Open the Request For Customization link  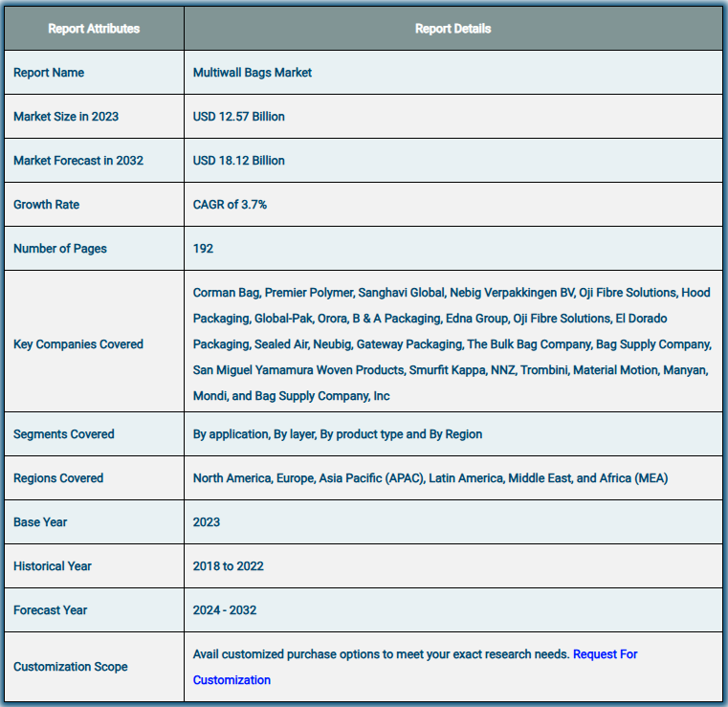(x=605, y=654)
